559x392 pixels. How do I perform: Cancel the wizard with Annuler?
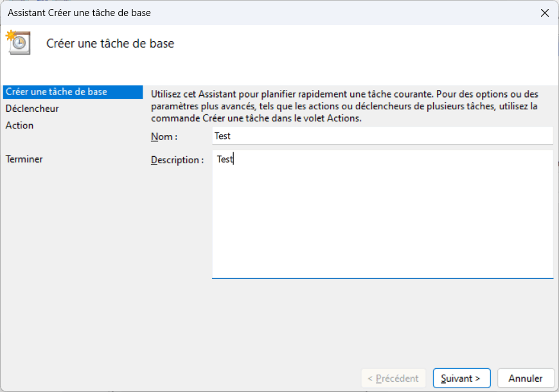tap(526, 379)
